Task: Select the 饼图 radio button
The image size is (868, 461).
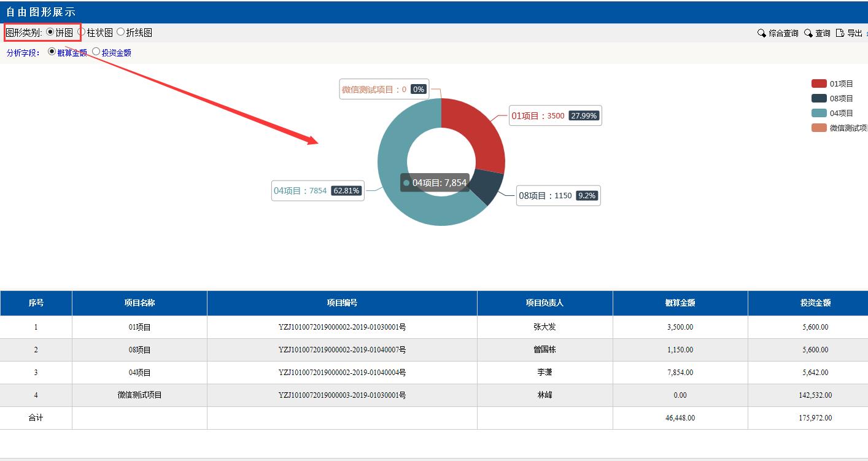Action: 50,33
